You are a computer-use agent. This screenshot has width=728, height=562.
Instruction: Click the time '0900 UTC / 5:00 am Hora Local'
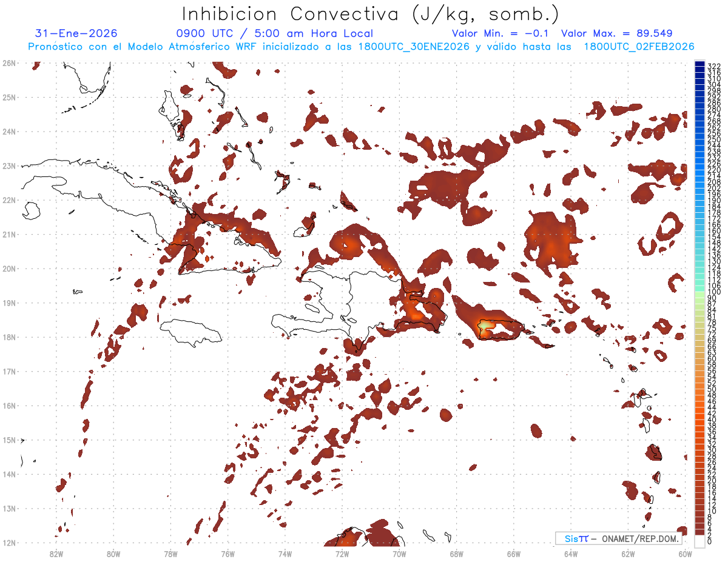tap(274, 33)
